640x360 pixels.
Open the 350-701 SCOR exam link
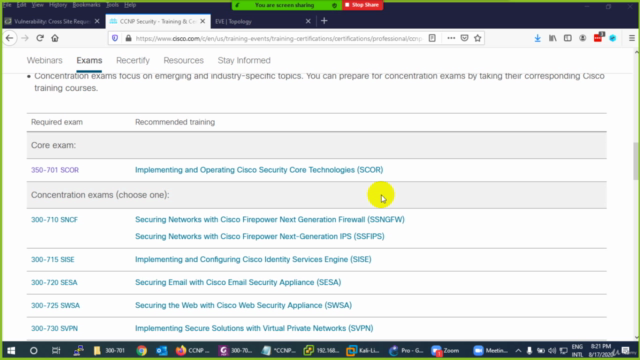point(55,170)
